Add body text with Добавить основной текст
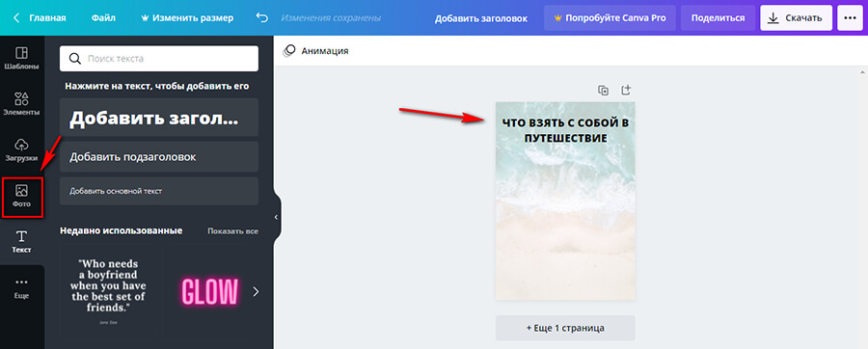Viewport: 868px width, 349px height. (159, 191)
